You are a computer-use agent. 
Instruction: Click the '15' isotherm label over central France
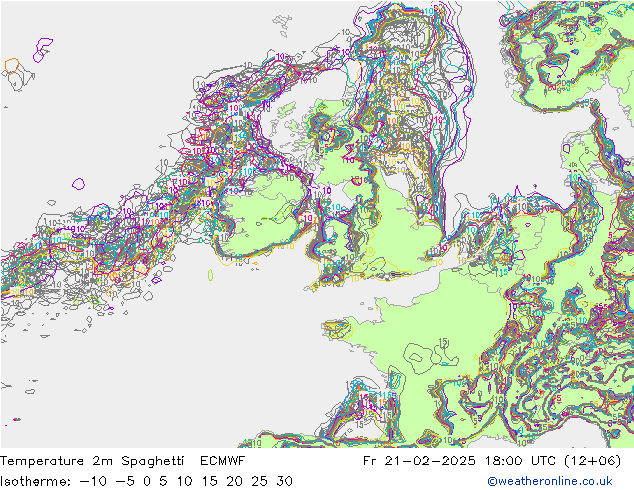point(444,342)
